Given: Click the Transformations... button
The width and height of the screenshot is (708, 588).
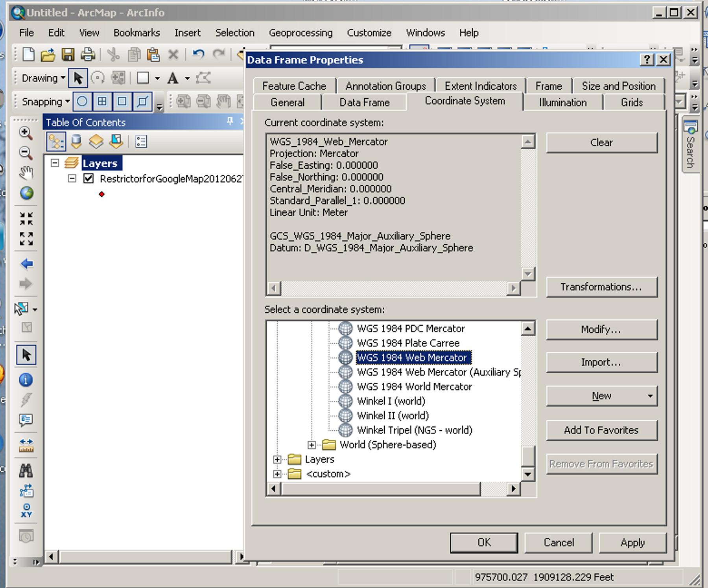Looking at the screenshot, I should click(x=601, y=287).
